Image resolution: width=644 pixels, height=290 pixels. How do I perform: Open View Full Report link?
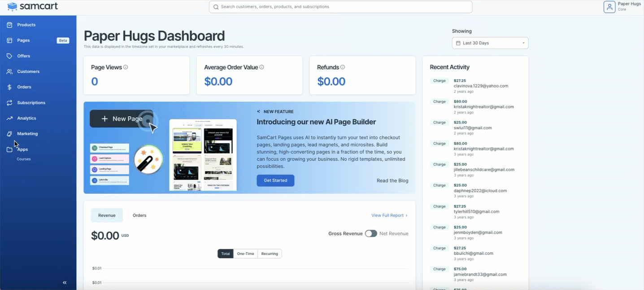(389, 215)
